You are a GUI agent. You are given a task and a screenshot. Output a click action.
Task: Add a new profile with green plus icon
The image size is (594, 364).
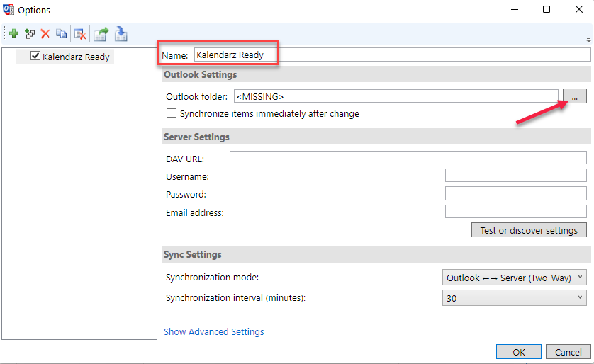[x=13, y=34]
